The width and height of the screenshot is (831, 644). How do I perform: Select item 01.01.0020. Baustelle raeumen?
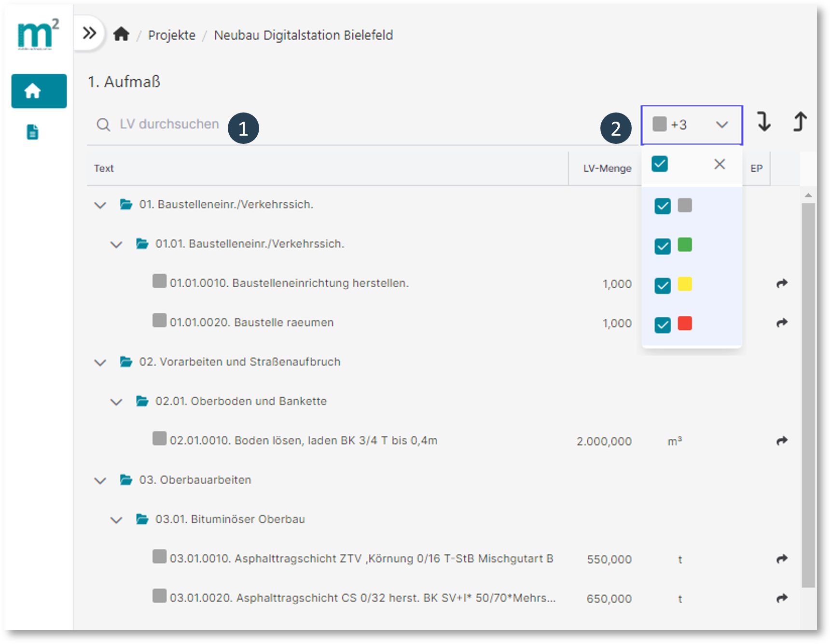[x=251, y=322]
